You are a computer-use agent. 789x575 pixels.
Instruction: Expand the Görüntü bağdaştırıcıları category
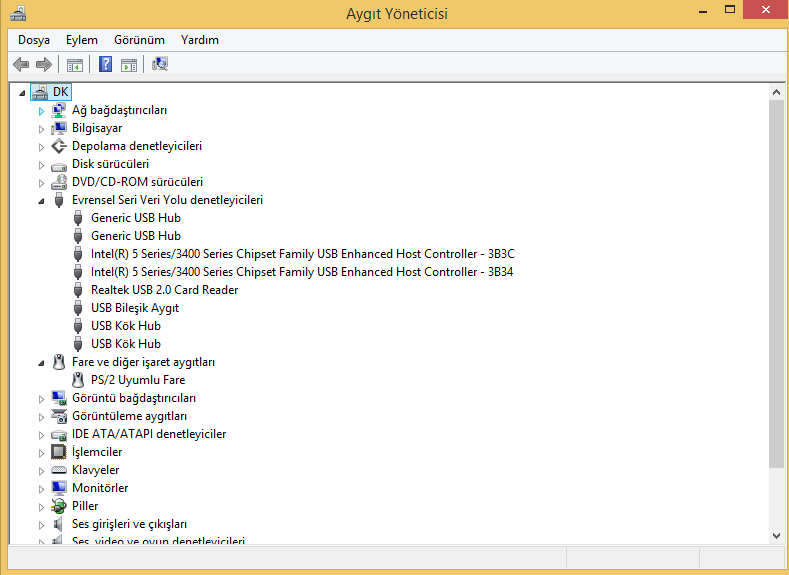41,399
